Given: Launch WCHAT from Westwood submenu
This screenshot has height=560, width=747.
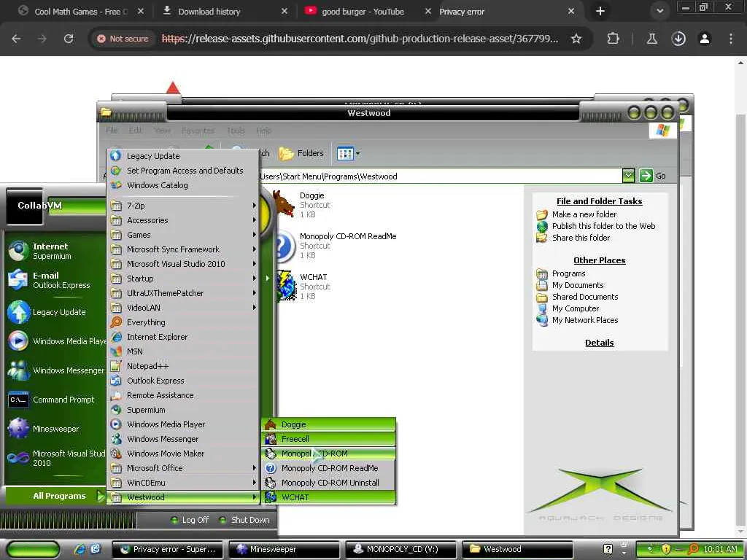Looking at the screenshot, I should (329, 497).
